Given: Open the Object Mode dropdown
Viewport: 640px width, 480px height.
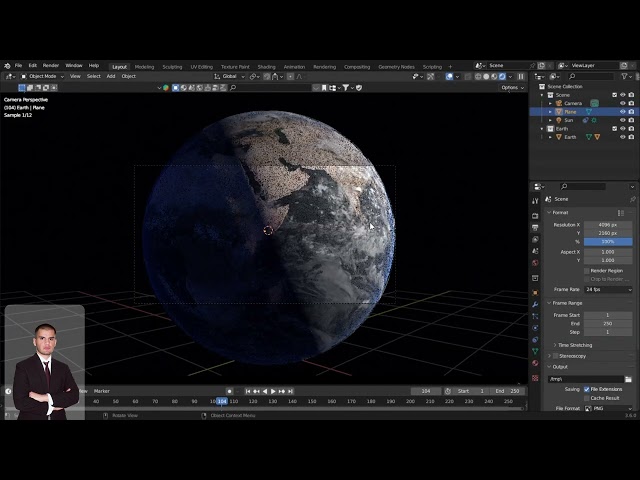Looking at the screenshot, I should point(42,76).
